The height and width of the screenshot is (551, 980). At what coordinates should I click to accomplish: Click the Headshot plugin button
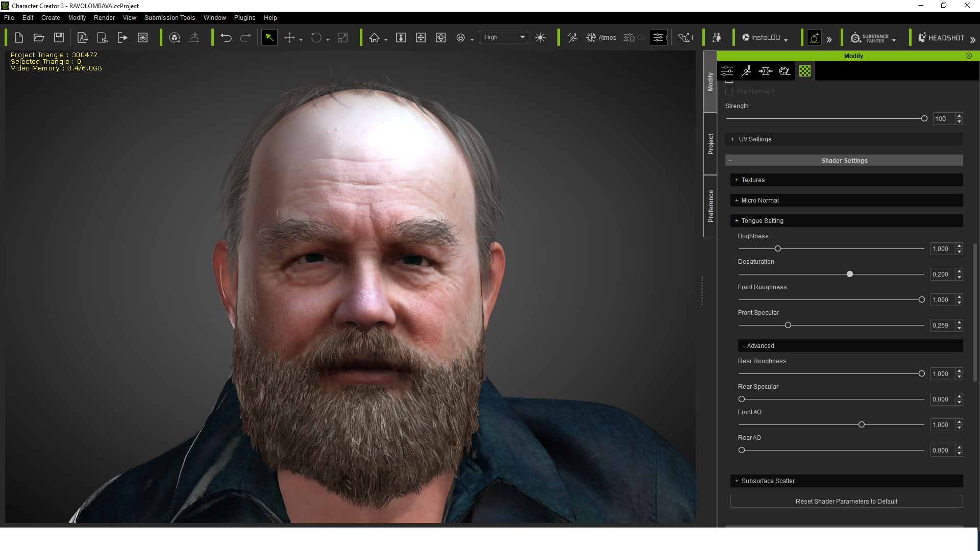pyautogui.click(x=941, y=38)
